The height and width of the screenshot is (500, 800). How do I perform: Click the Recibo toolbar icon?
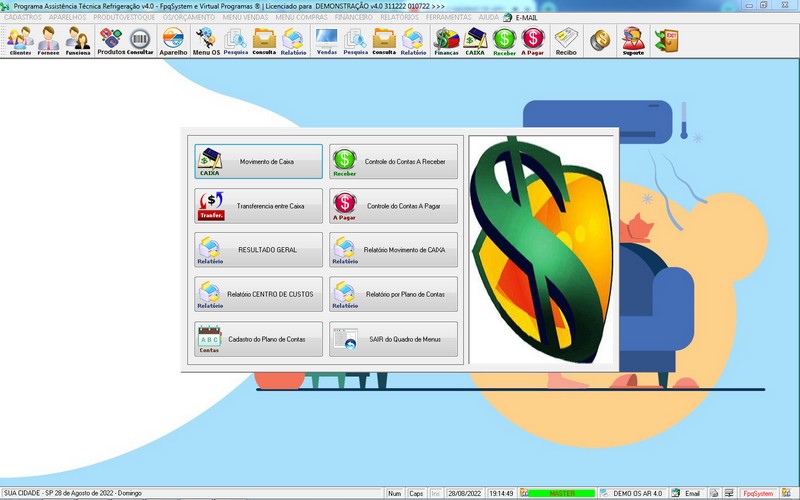click(566, 41)
